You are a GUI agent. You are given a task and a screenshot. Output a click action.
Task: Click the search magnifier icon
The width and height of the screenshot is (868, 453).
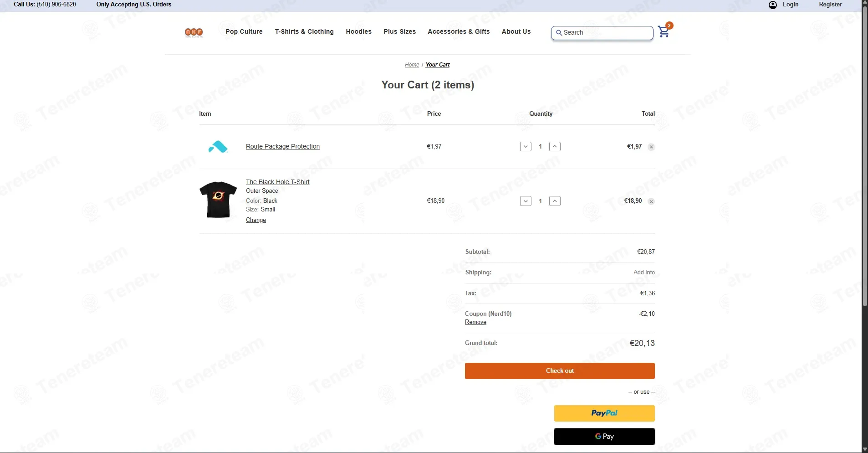point(559,33)
